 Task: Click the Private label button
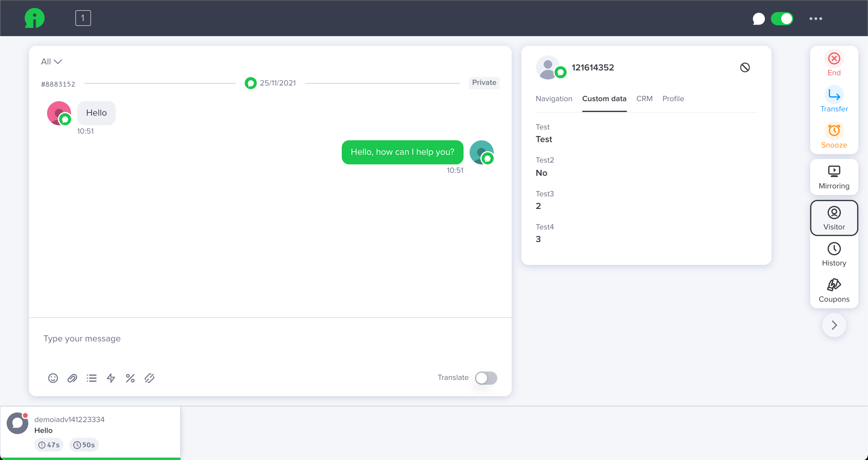484,82
